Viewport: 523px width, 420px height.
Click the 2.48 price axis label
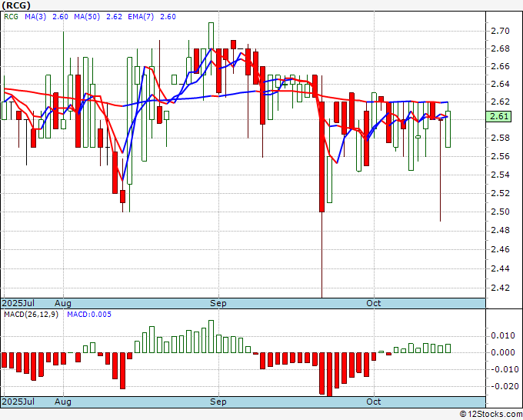tap(501, 231)
